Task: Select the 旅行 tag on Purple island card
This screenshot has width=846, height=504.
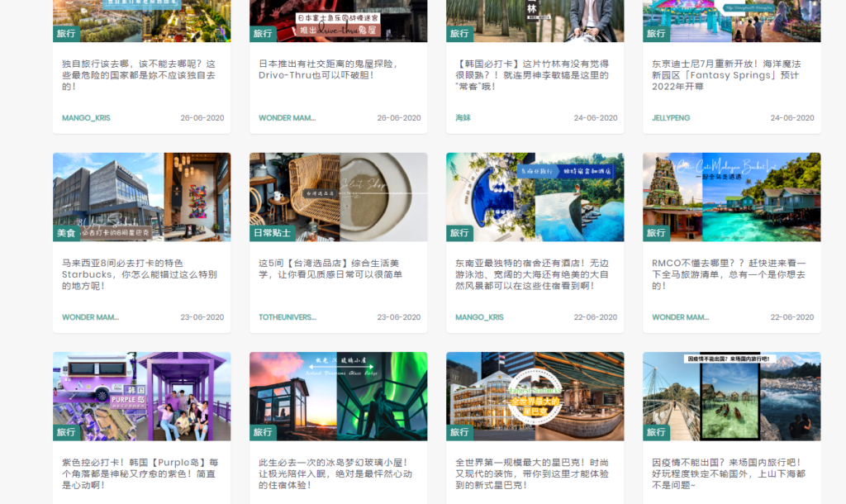Action: 65,432
